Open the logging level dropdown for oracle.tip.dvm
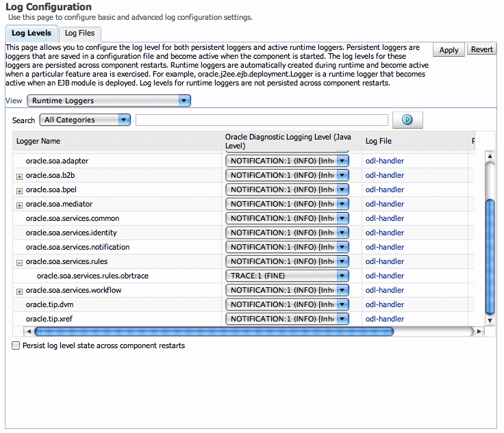 coord(287,304)
